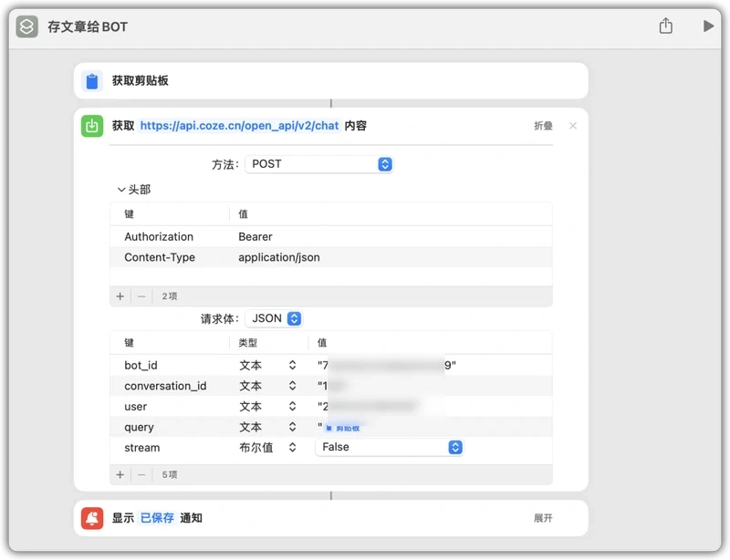Change type stepper for stream row

(292, 447)
